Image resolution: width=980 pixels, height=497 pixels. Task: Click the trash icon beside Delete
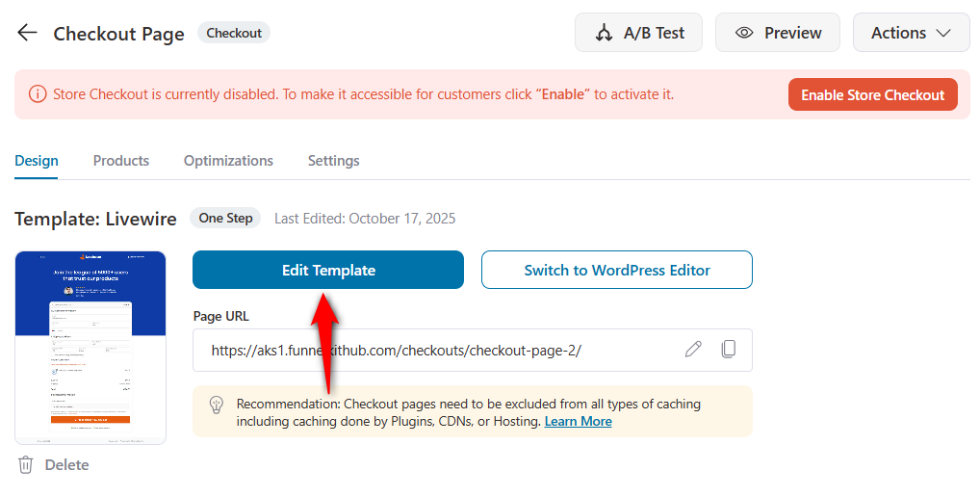26,465
